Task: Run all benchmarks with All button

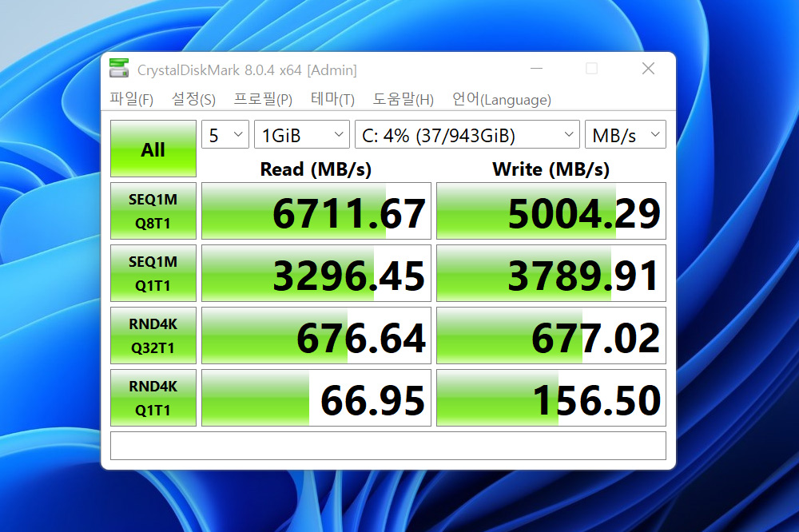Action: (x=153, y=149)
